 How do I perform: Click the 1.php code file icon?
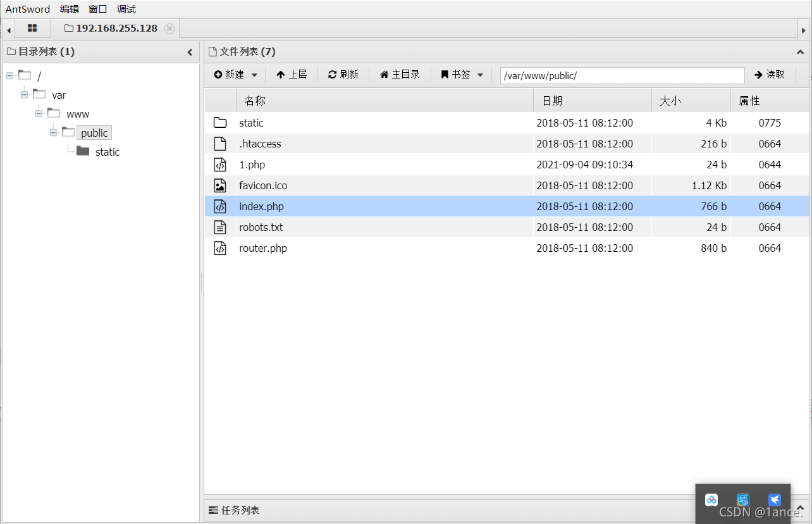coord(220,165)
